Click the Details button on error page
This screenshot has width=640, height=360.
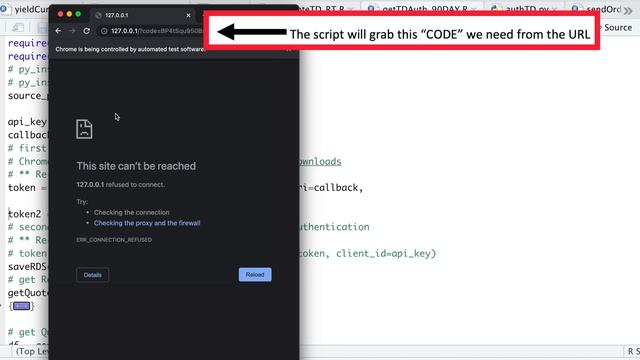coord(93,275)
